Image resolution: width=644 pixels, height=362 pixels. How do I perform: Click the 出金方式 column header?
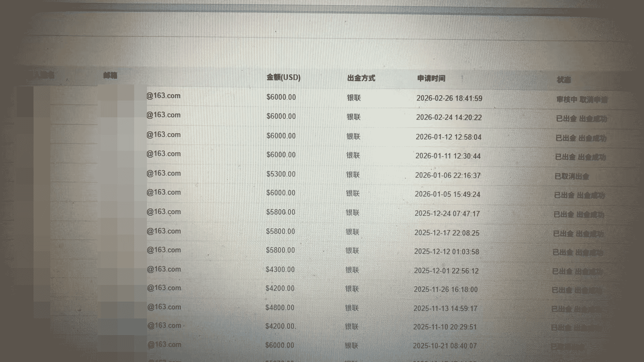tap(361, 78)
